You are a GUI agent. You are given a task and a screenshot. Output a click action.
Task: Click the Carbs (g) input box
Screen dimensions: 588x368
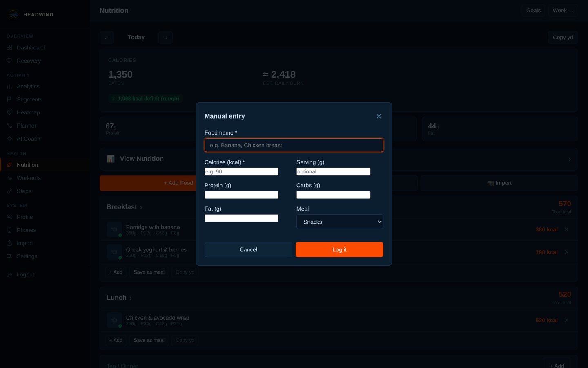333,195
